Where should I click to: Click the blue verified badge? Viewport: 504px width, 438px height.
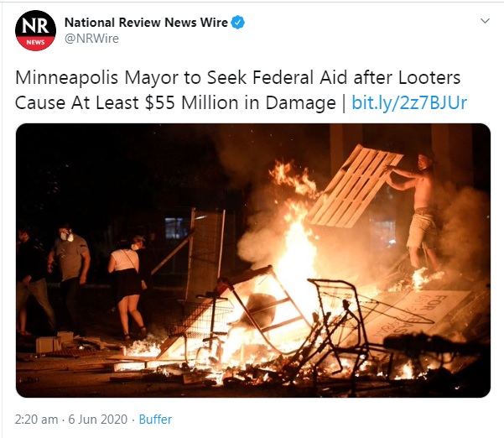pyautogui.click(x=238, y=23)
